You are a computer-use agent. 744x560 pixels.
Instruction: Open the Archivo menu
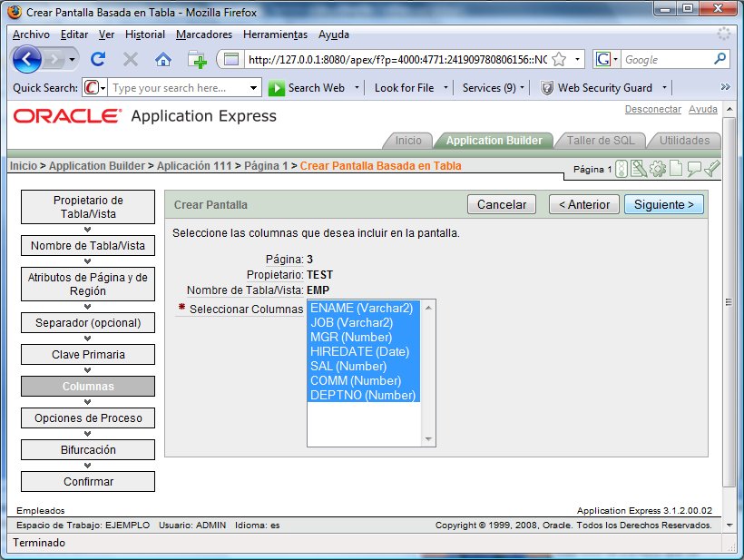(32, 34)
